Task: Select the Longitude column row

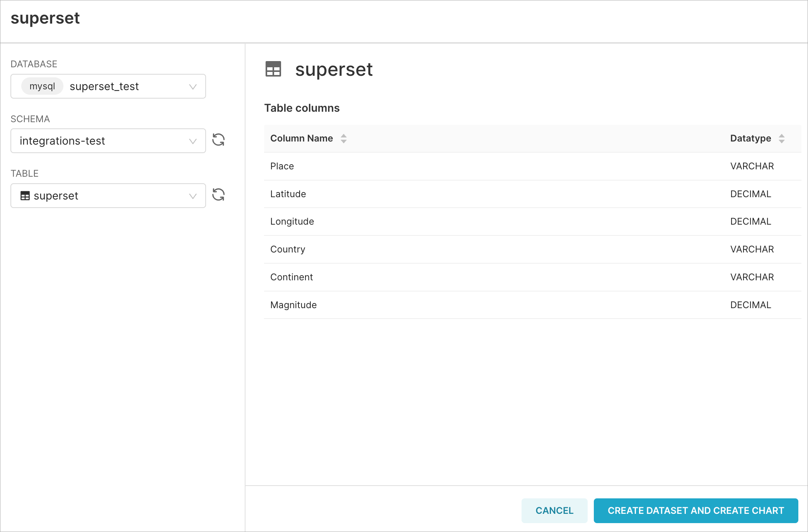Action: click(x=292, y=222)
